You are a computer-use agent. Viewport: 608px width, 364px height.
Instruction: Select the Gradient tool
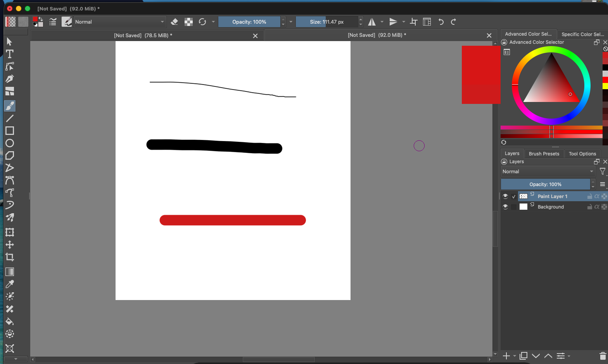[x=10, y=272]
